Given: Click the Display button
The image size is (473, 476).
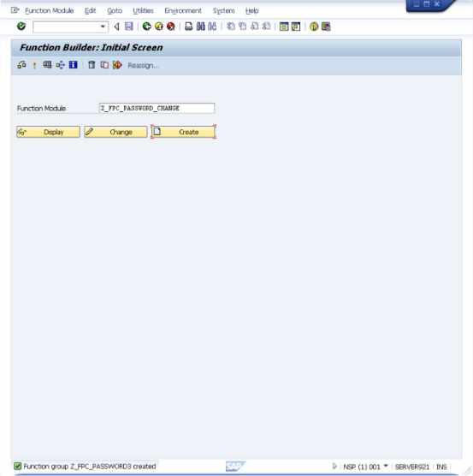Looking at the screenshot, I should point(48,132).
